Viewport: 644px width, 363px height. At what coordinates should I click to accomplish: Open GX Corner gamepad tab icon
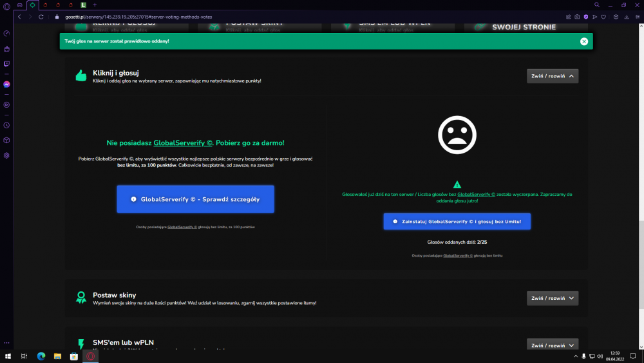click(x=20, y=5)
